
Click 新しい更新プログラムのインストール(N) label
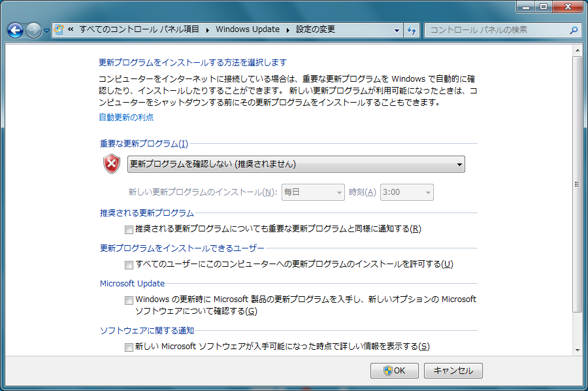point(203,192)
